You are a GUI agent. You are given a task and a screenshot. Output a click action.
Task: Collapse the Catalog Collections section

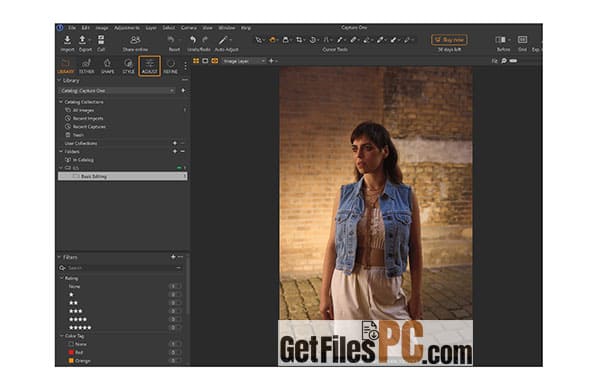tap(61, 102)
